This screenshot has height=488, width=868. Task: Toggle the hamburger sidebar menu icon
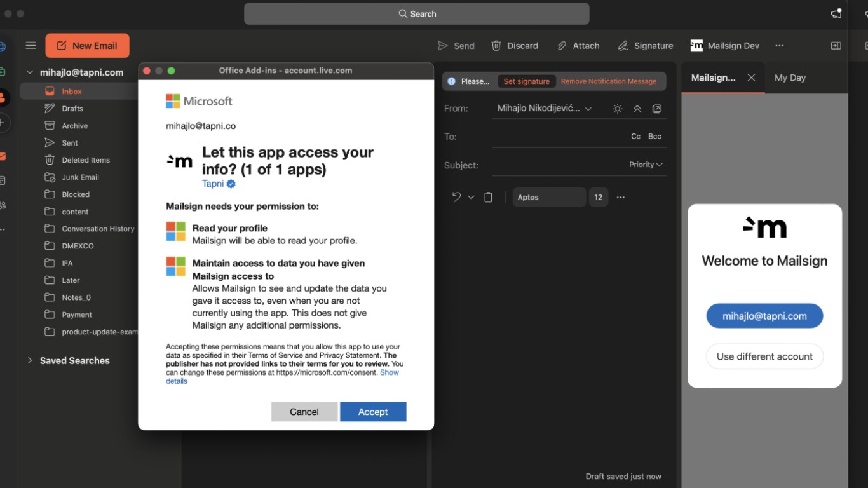(x=31, y=45)
